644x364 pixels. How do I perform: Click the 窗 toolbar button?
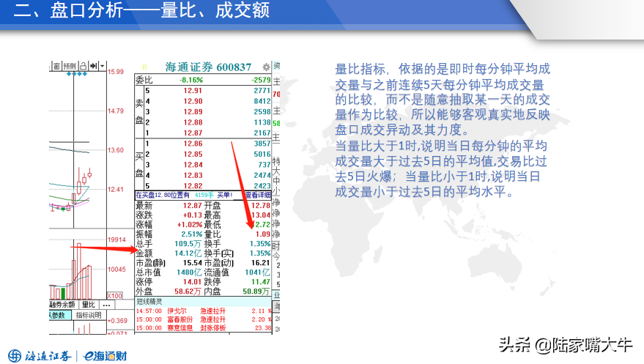(x=56, y=66)
